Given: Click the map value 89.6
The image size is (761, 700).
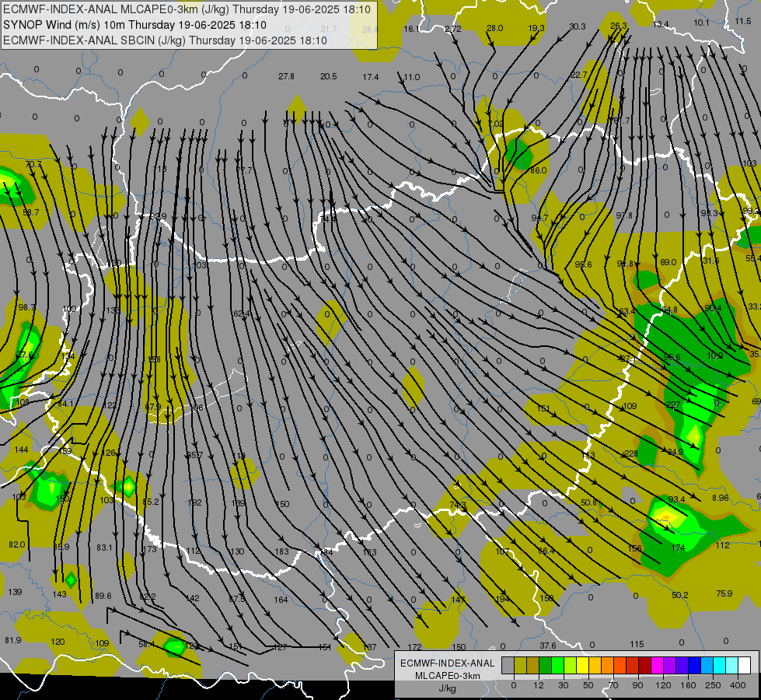Looking at the screenshot, I should pos(103,596).
